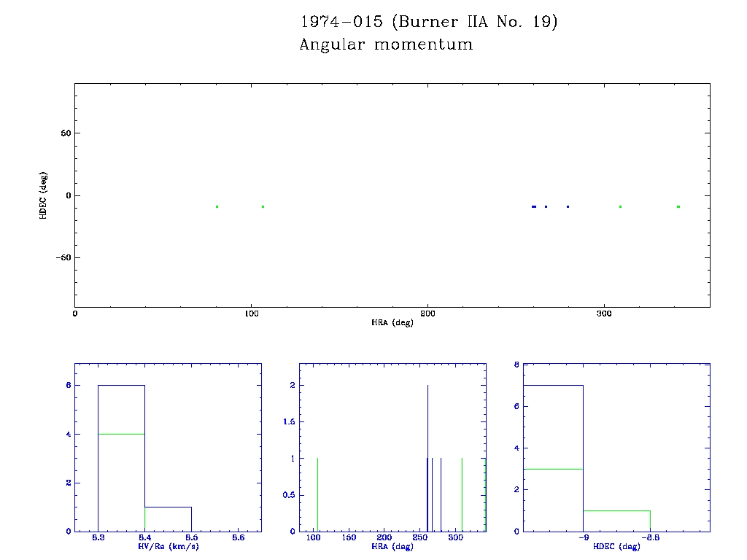
Task: Click the short blue bar between 8.4 and 8.5
Action: tap(168, 507)
